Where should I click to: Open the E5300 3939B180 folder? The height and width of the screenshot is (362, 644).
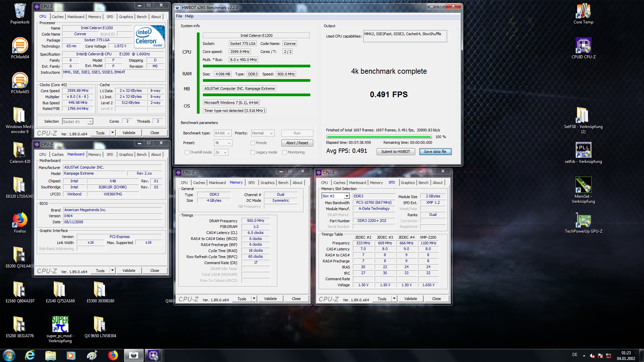[100, 292]
